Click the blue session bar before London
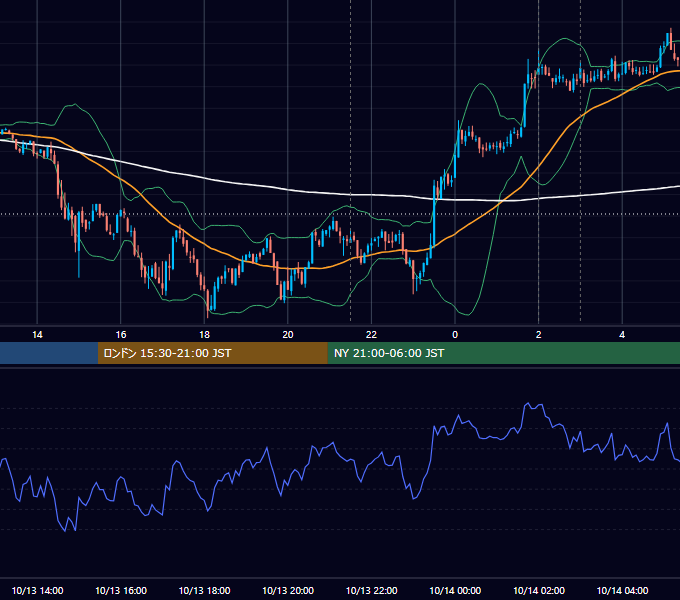The image size is (680, 600). (x=49, y=353)
